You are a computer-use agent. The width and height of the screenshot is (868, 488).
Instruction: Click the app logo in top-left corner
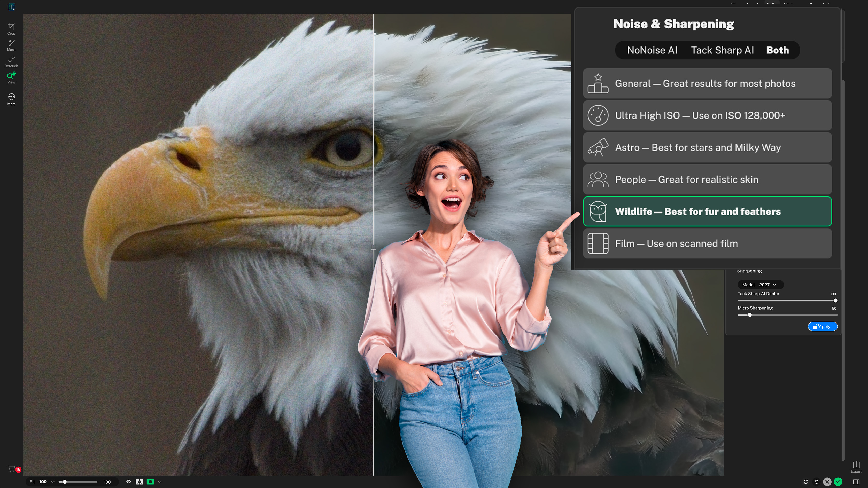(x=11, y=7)
